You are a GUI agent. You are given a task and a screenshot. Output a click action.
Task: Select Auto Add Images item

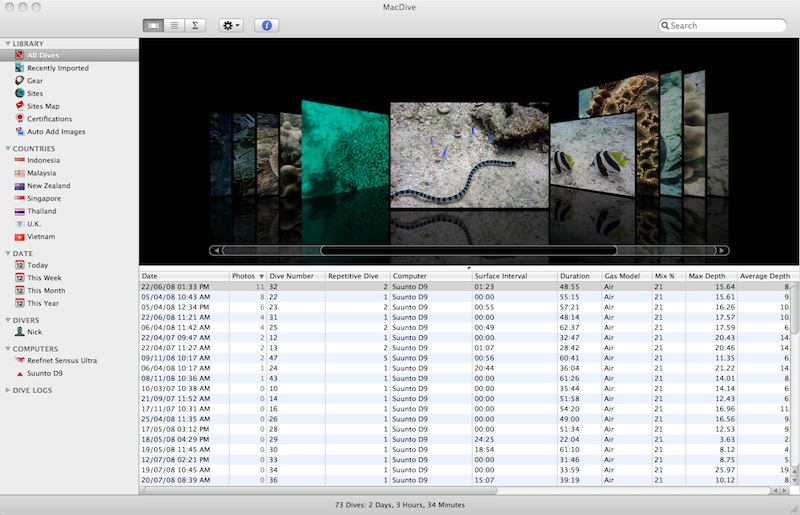(x=55, y=131)
